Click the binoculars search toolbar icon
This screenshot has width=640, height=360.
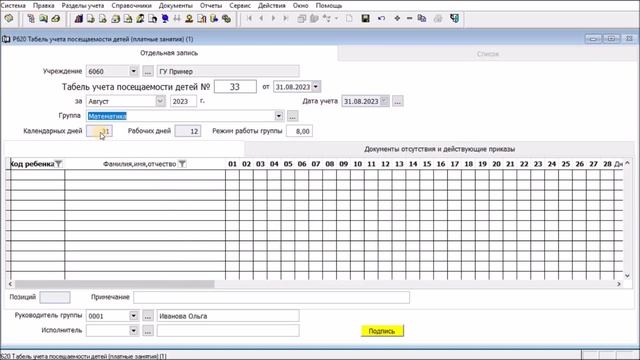point(177,19)
